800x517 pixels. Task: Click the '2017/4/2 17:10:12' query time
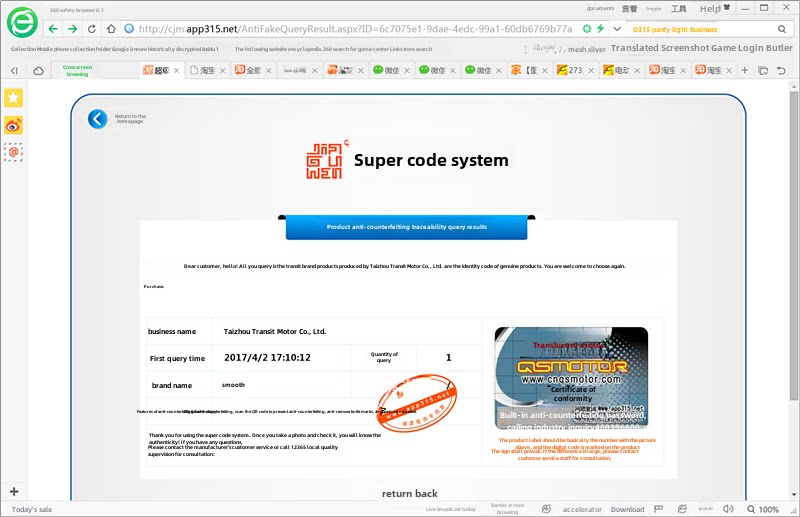click(267, 358)
